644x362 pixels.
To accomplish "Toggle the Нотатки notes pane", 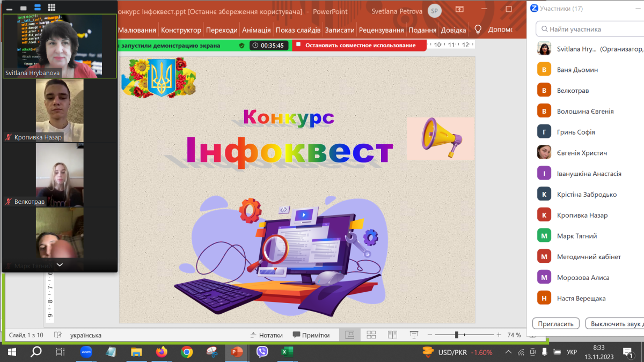I will point(267,335).
